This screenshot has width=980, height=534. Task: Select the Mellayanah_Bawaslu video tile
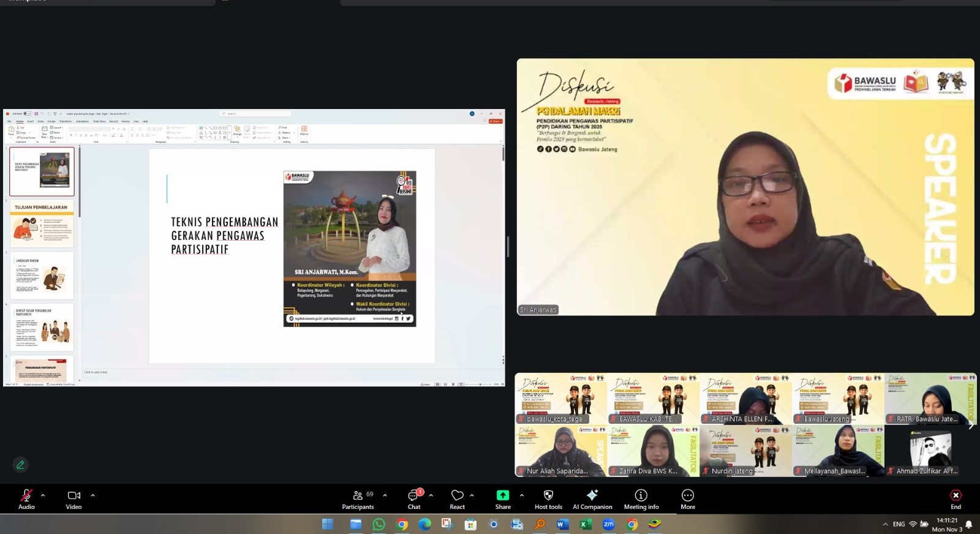[838, 451]
